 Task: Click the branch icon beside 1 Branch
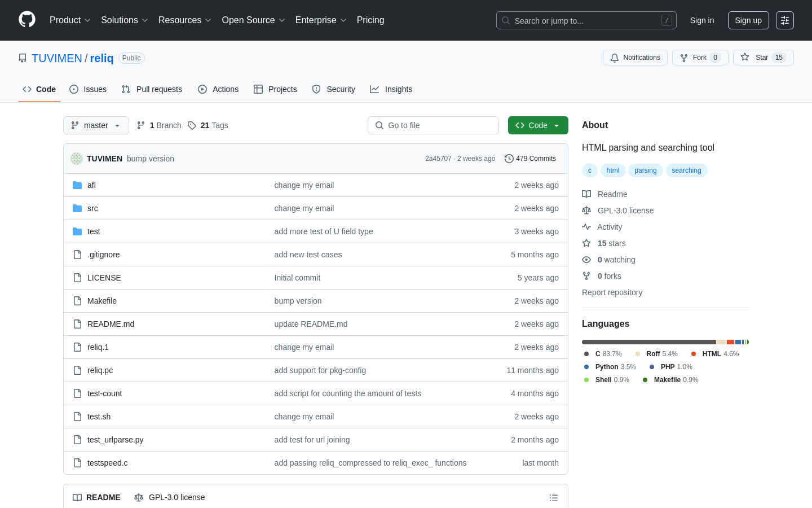pos(141,125)
